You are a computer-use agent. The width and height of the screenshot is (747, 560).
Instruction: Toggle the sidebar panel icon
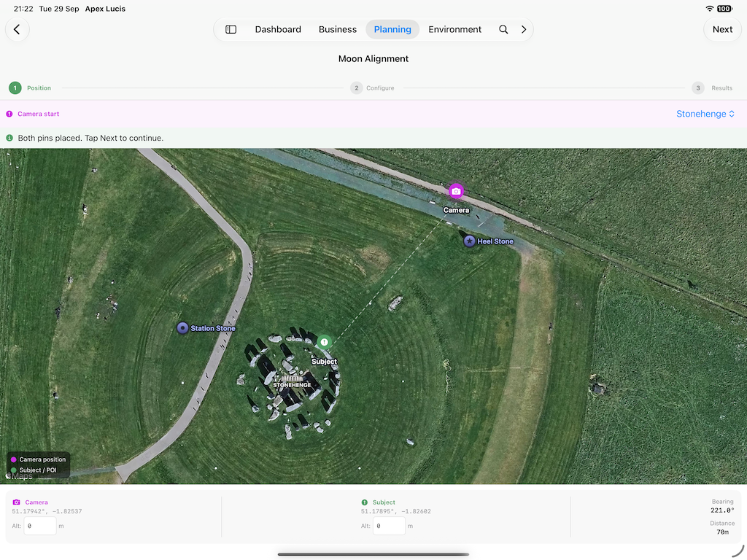(231, 29)
